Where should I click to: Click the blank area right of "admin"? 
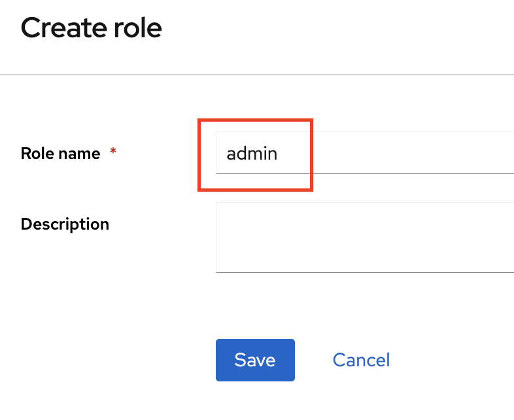405,154
